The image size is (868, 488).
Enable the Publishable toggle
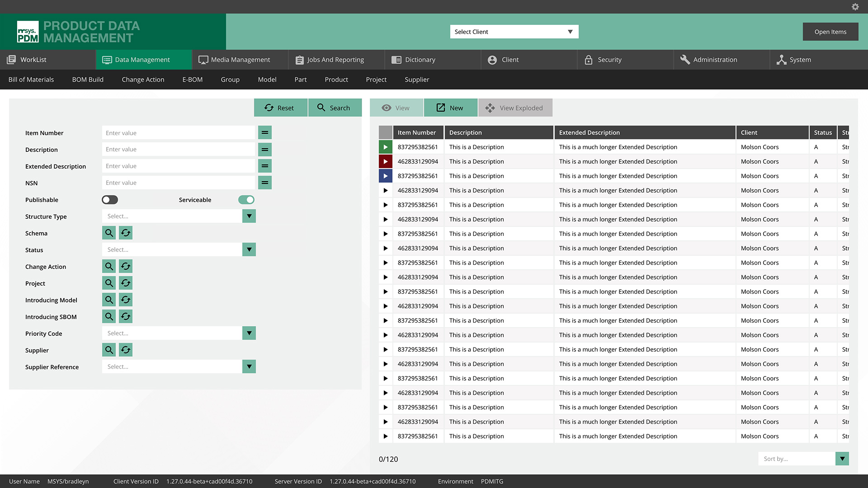tap(110, 200)
